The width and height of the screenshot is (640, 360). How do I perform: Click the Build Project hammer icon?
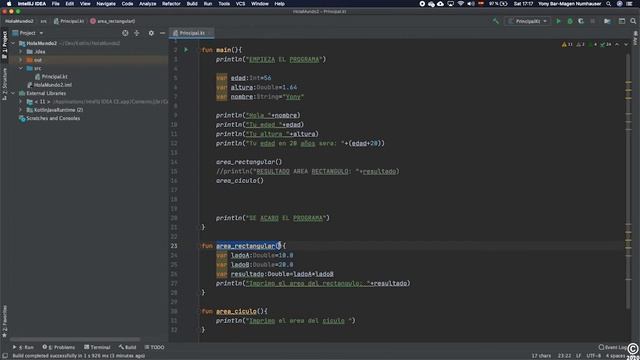pyautogui.click(x=496, y=21)
